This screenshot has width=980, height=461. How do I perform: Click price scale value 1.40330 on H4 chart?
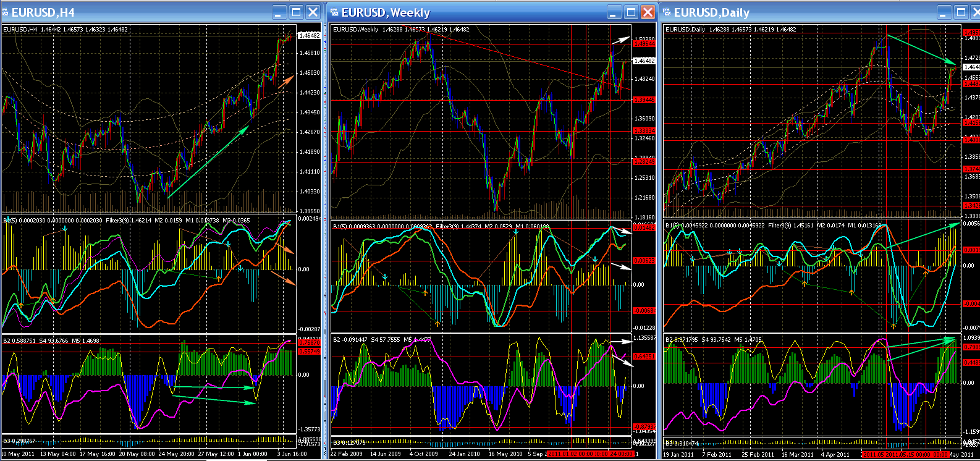[x=310, y=192]
